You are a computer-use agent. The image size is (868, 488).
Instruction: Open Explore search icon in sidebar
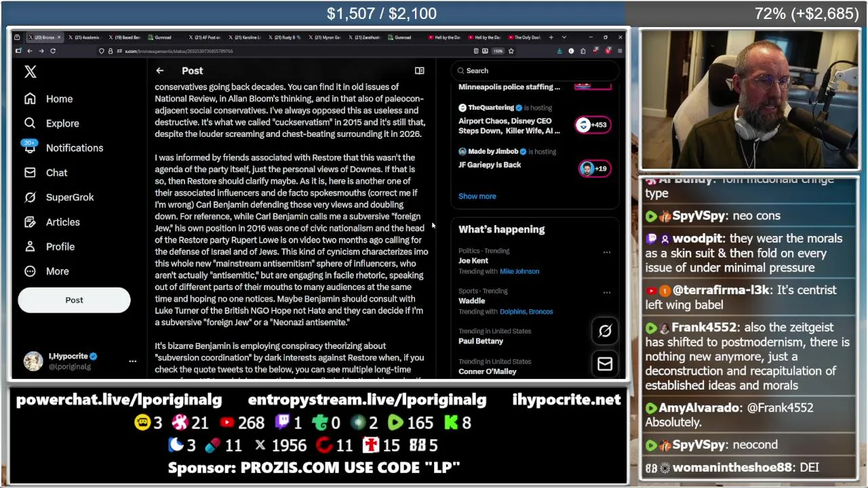30,123
